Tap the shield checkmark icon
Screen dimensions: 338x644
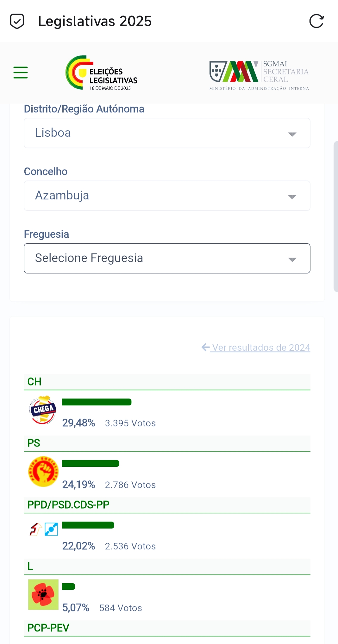(x=17, y=22)
